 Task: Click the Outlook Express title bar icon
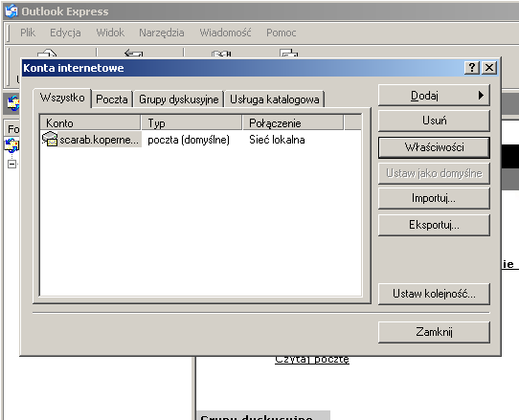click(x=11, y=11)
